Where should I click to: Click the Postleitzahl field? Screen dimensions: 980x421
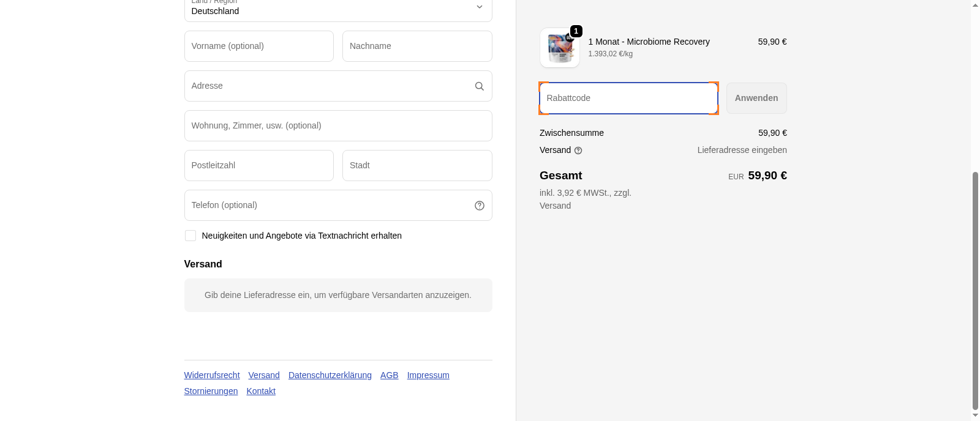pos(259,165)
